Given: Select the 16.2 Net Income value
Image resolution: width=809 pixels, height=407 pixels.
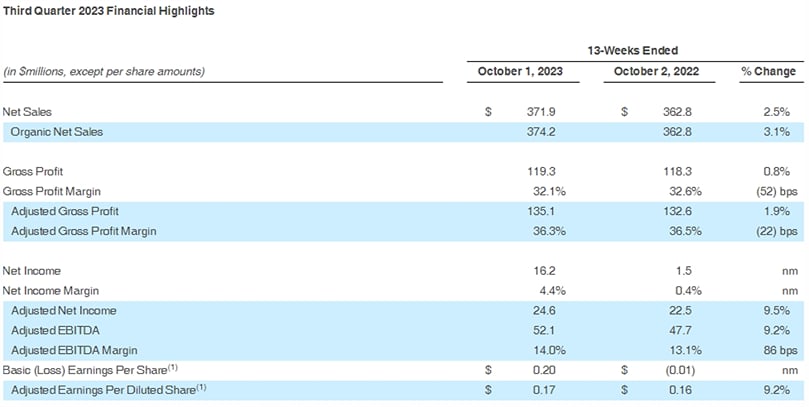Looking at the screenshot, I should 545,271.
